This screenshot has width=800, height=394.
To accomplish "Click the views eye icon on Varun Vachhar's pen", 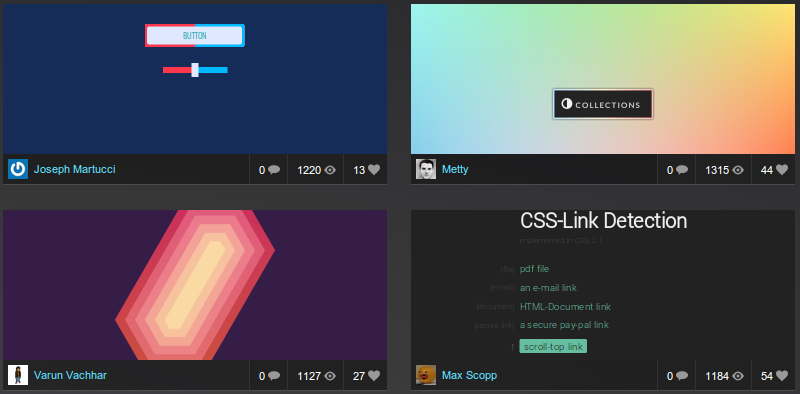I will (x=330, y=376).
